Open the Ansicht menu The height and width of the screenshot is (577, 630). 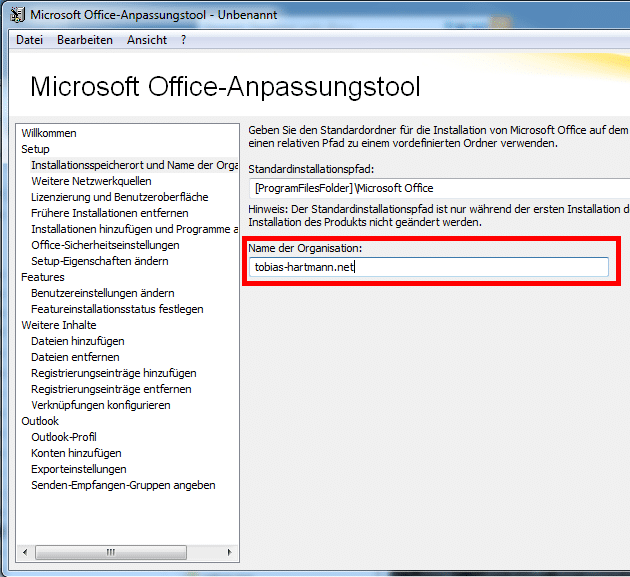147,40
